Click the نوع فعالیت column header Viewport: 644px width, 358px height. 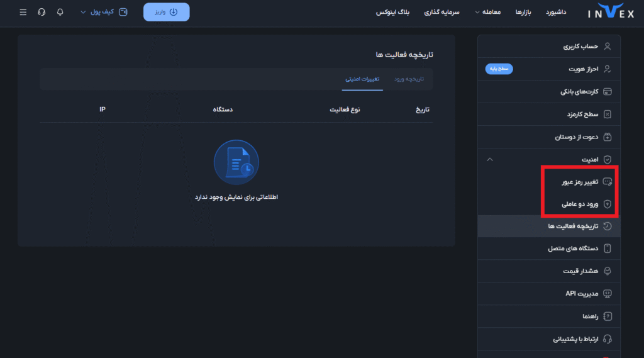(345, 109)
